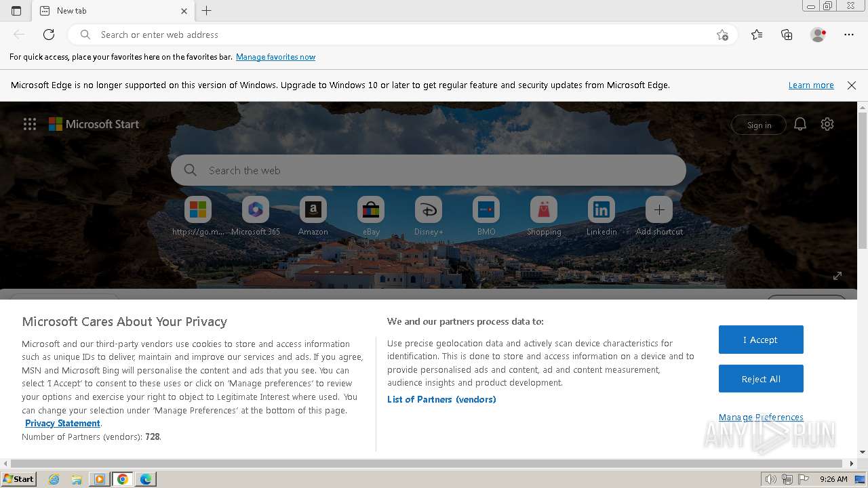Refresh the page
The width and height of the screenshot is (868, 488).
point(49,35)
